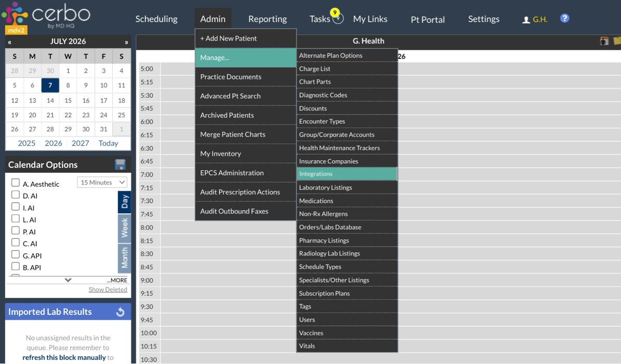Select the C. AI calendar checkbox
The image size is (621, 364).
16,242
